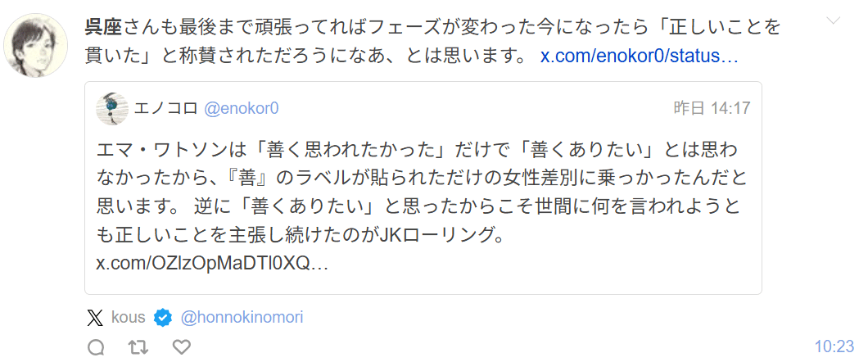The image size is (868, 362).
Task: Open the x.com/enokor0/status link
Action: pyautogui.click(x=640, y=57)
